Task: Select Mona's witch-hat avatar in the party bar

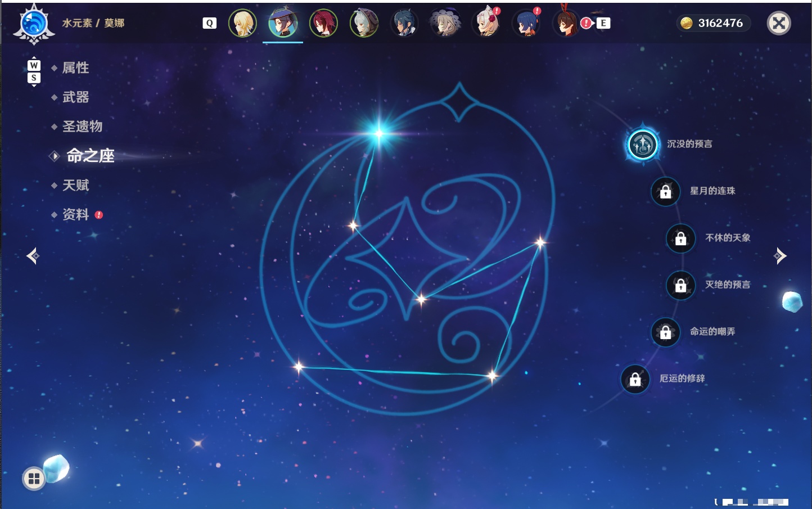Action: click(x=283, y=23)
